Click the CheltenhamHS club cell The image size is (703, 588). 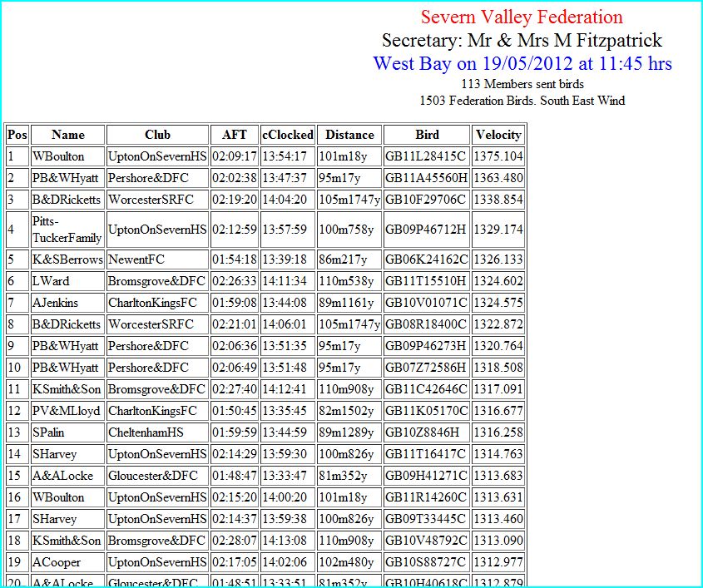(158, 432)
